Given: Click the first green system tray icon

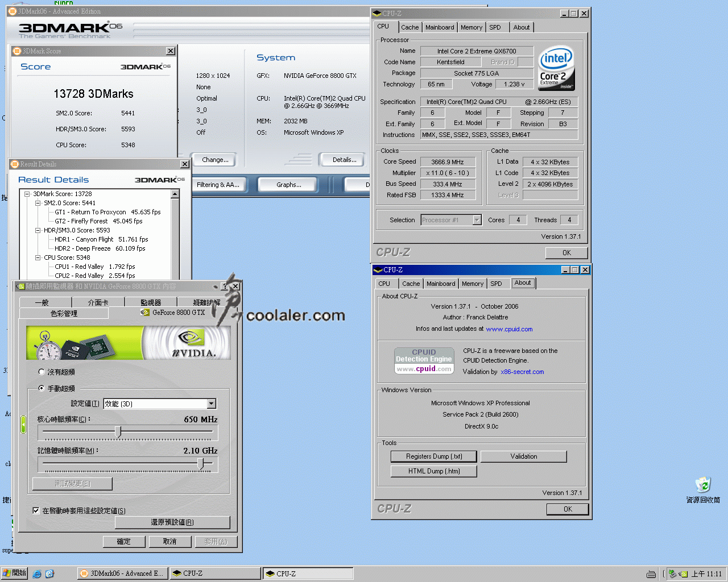Looking at the screenshot, I should 672,574.
